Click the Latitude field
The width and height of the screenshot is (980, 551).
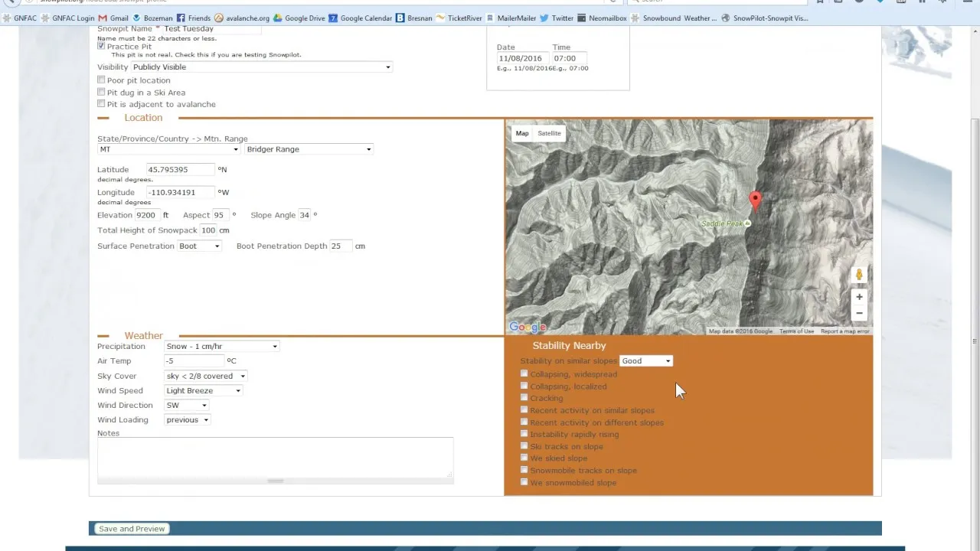[180, 169]
